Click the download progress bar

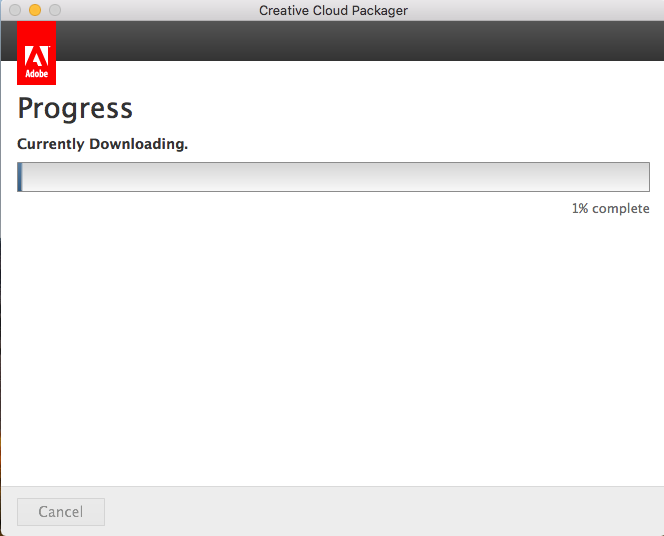point(333,177)
